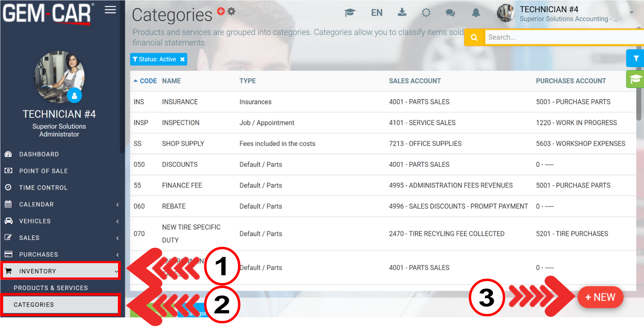Click the download icon in top bar
This screenshot has width=644, height=327.
pyautogui.click(x=402, y=13)
